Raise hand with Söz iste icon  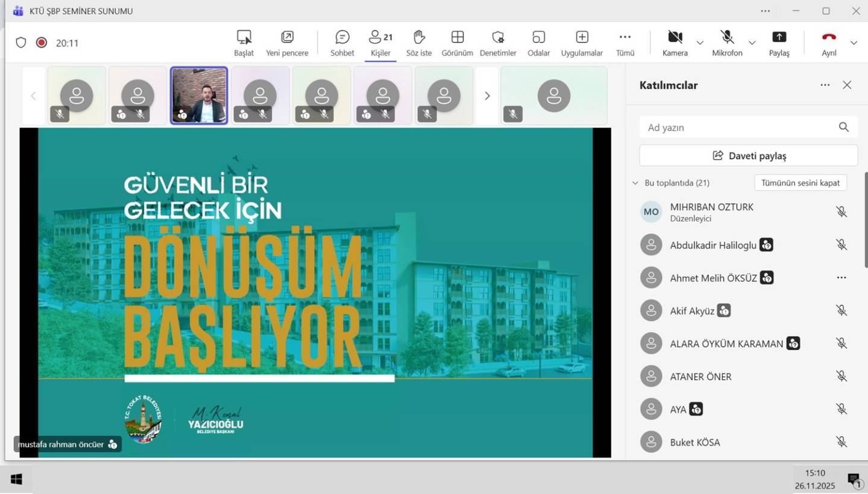419,37
